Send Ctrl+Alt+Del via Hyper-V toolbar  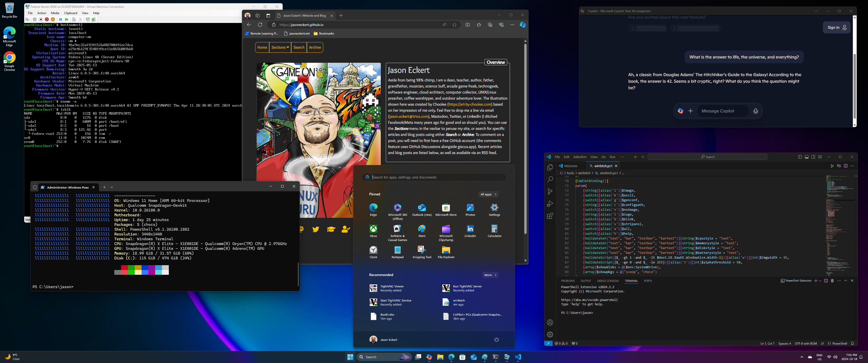[x=28, y=19]
